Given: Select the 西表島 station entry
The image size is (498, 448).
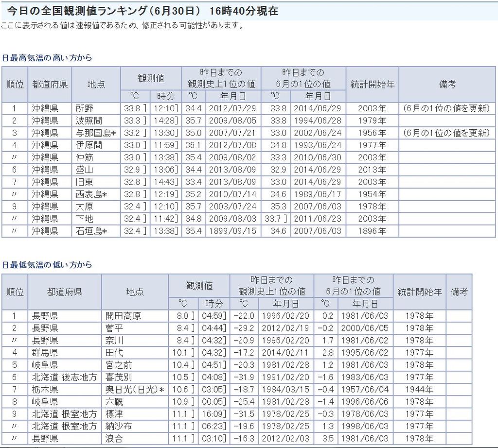Looking at the screenshot, I should (x=91, y=194).
